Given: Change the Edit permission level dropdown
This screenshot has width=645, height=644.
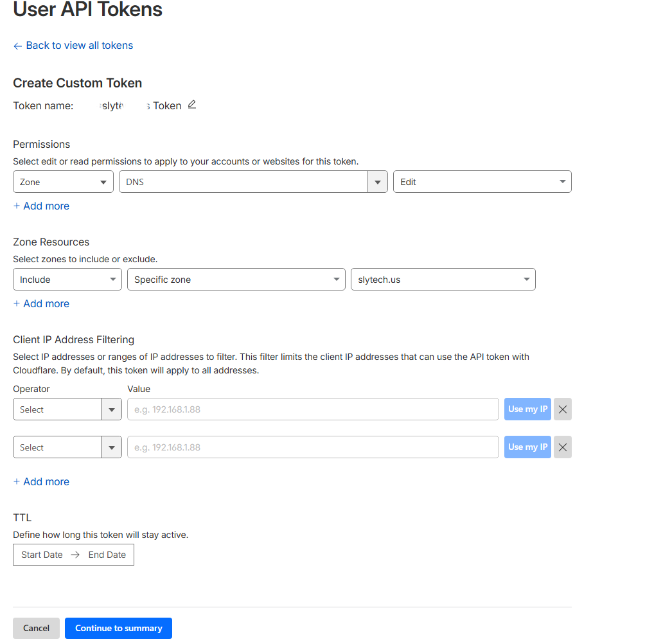Looking at the screenshot, I should pos(482,181).
